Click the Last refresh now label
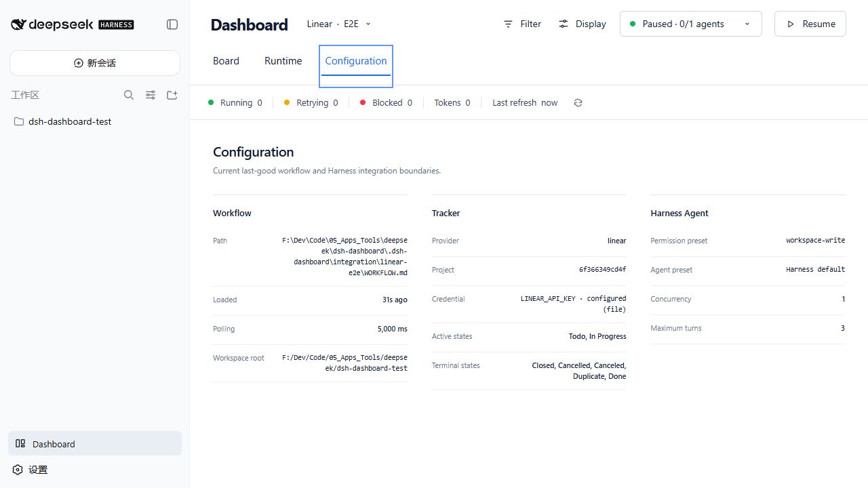Image resolution: width=868 pixels, height=488 pixels. point(525,103)
